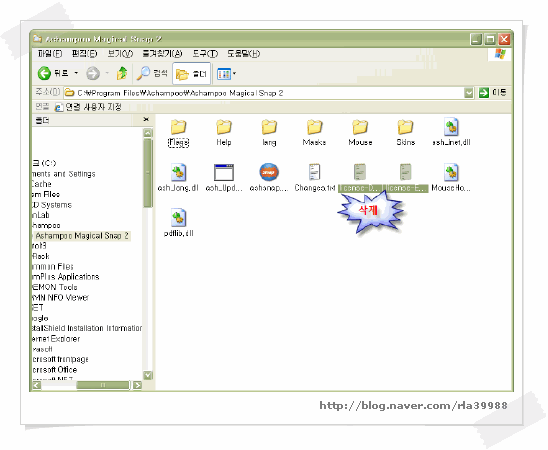Open the View menu

(x=120, y=53)
